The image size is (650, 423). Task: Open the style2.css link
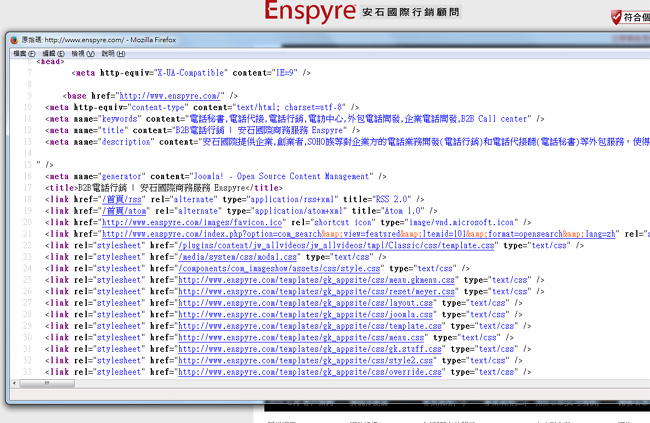[306, 361]
